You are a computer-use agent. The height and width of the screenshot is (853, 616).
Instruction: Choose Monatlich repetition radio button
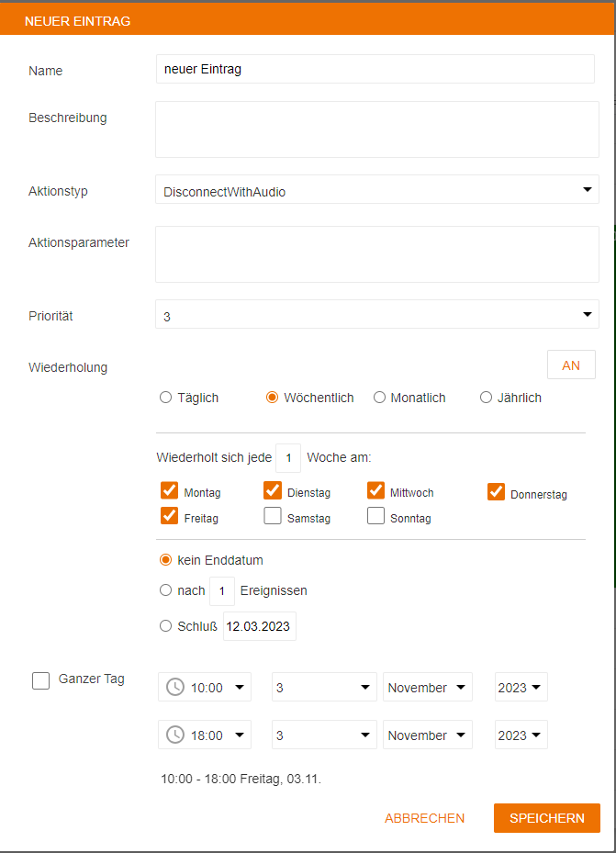tap(379, 398)
